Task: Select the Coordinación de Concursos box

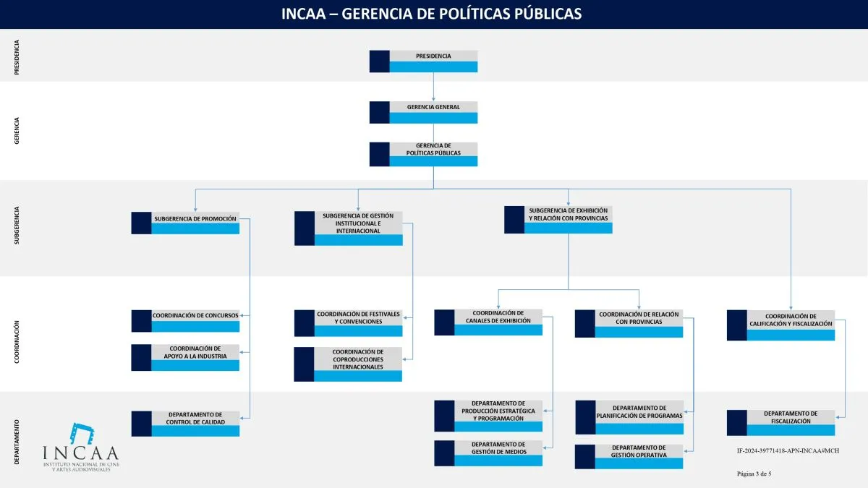Action: pos(185,321)
